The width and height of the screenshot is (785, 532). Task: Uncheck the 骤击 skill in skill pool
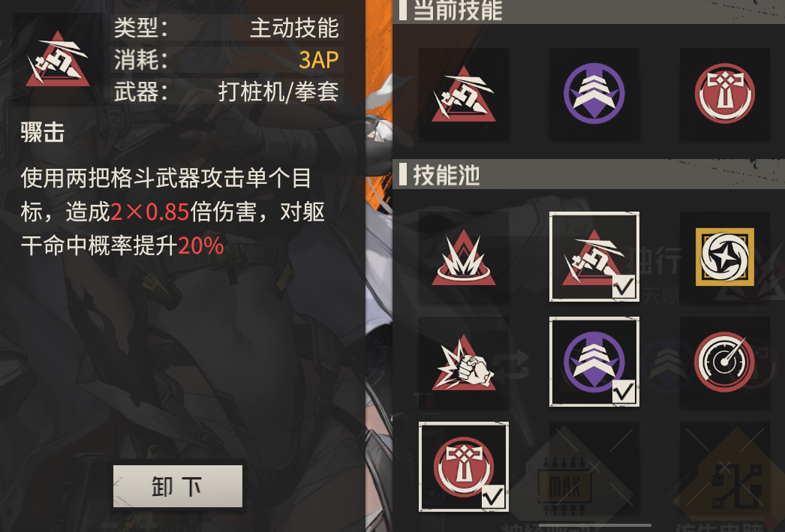tap(594, 257)
